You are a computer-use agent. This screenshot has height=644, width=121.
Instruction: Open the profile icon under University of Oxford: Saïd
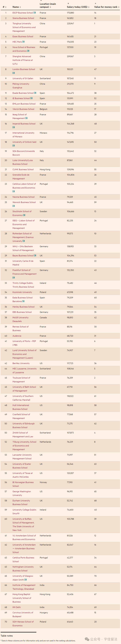[14, 146]
